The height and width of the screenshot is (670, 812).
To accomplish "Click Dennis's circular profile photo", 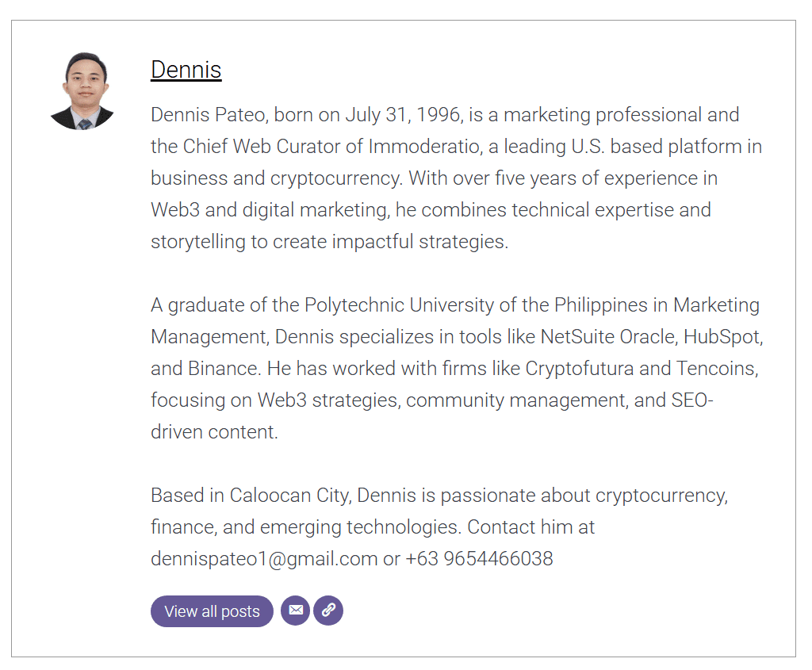I will coord(82,90).
